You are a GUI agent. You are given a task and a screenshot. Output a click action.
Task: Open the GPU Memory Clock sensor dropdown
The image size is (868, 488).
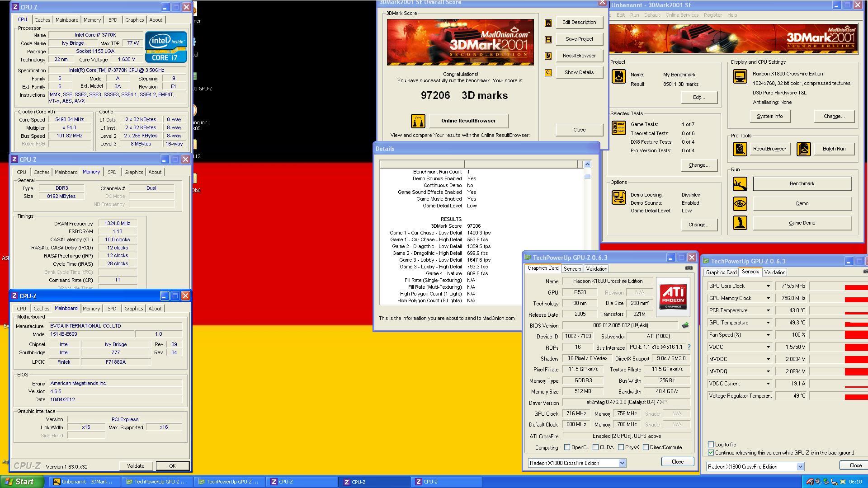coord(768,298)
